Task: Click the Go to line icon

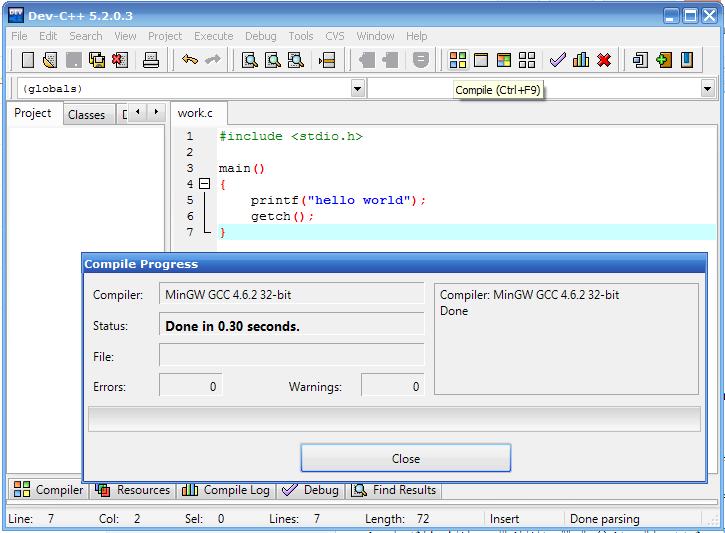Action: click(x=327, y=60)
